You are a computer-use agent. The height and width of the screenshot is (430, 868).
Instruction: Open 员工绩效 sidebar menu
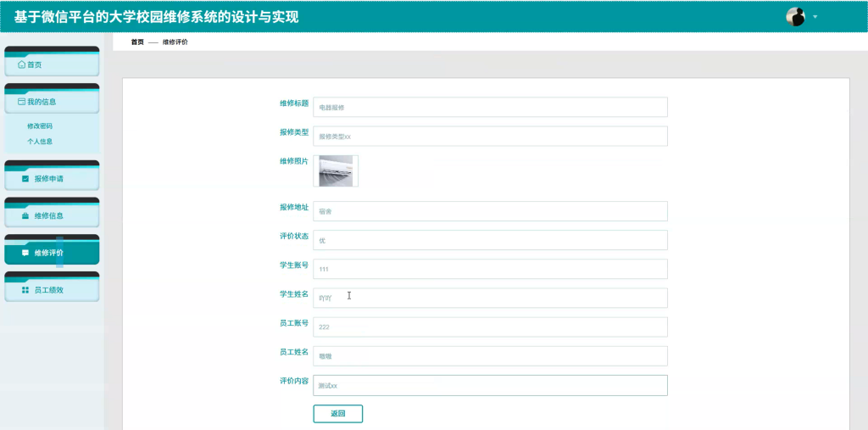point(52,287)
